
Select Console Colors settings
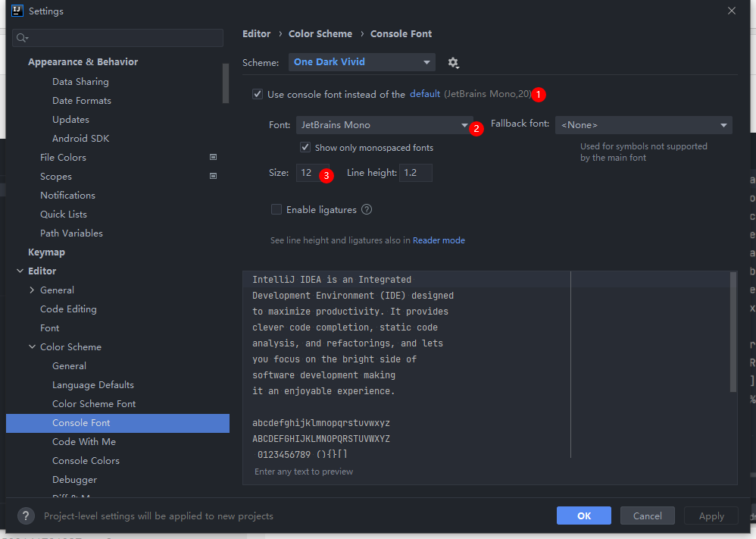(x=86, y=460)
